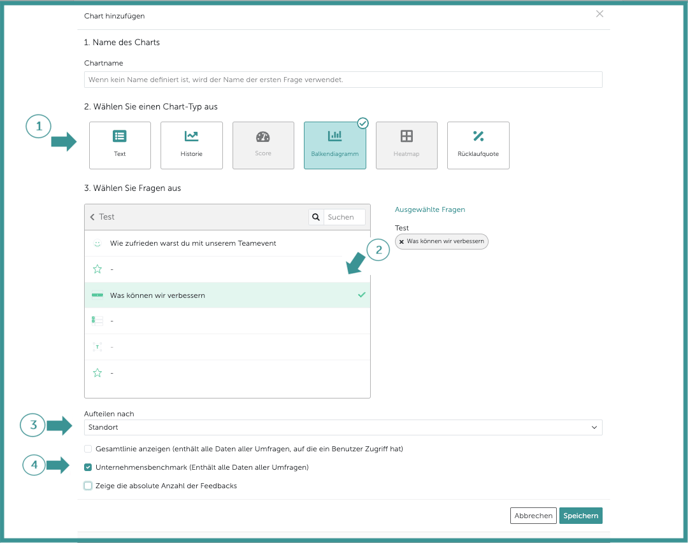Enable Gesamtlinie anzeigen checkbox

(x=88, y=449)
